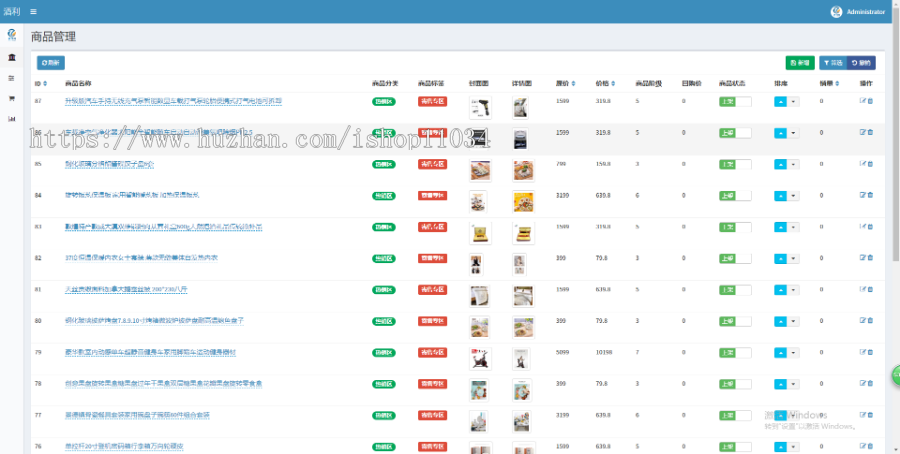
Task: Toggle on-shelf status switch for product 78
Action: click(x=735, y=384)
